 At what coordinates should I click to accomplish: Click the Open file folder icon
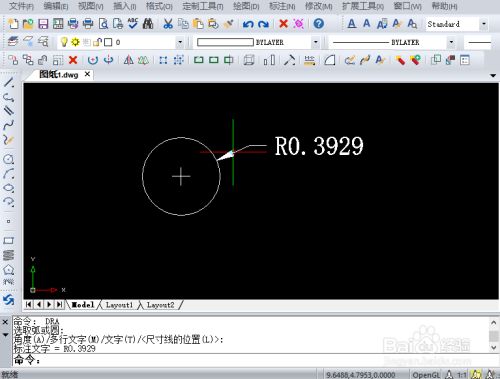(x=28, y=24)
